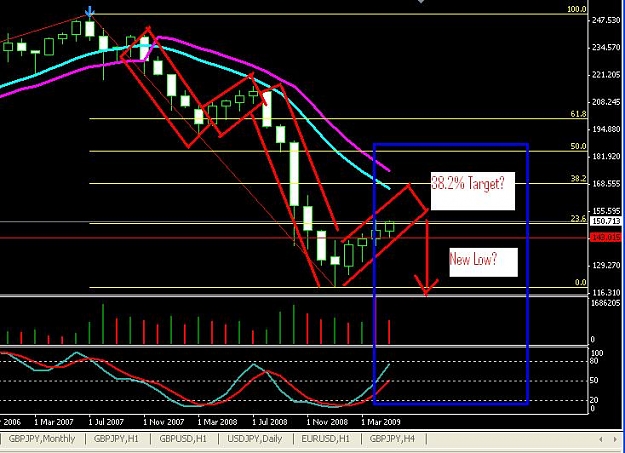Select the GBPJPY,H4 chart tab
The image size is (625, 453).
392,439
